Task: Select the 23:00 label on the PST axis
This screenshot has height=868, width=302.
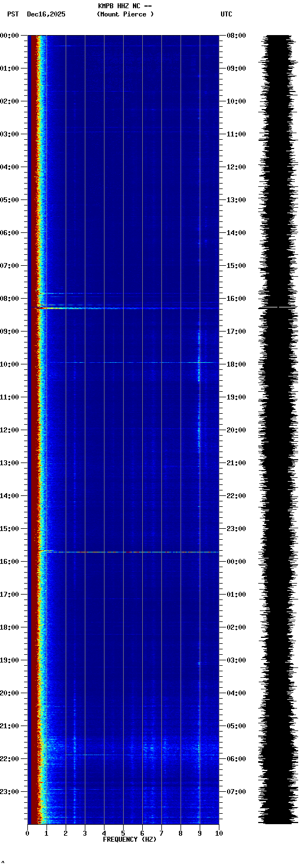Action: coord(10,792)
